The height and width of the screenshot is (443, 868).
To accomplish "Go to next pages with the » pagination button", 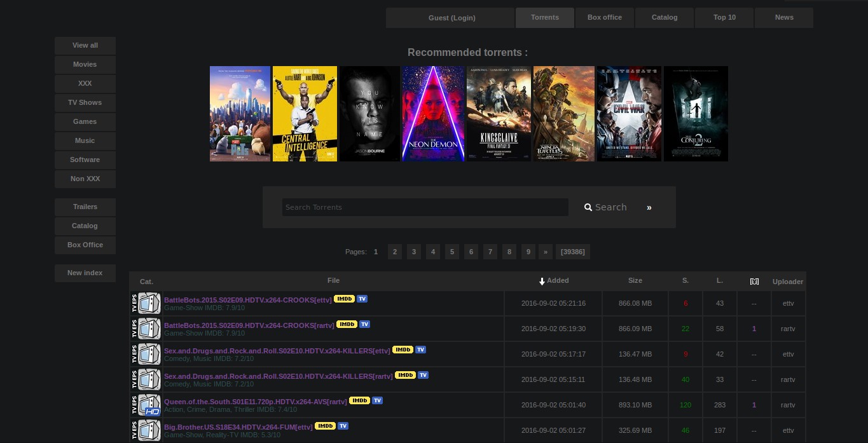I will coord(545,252).
